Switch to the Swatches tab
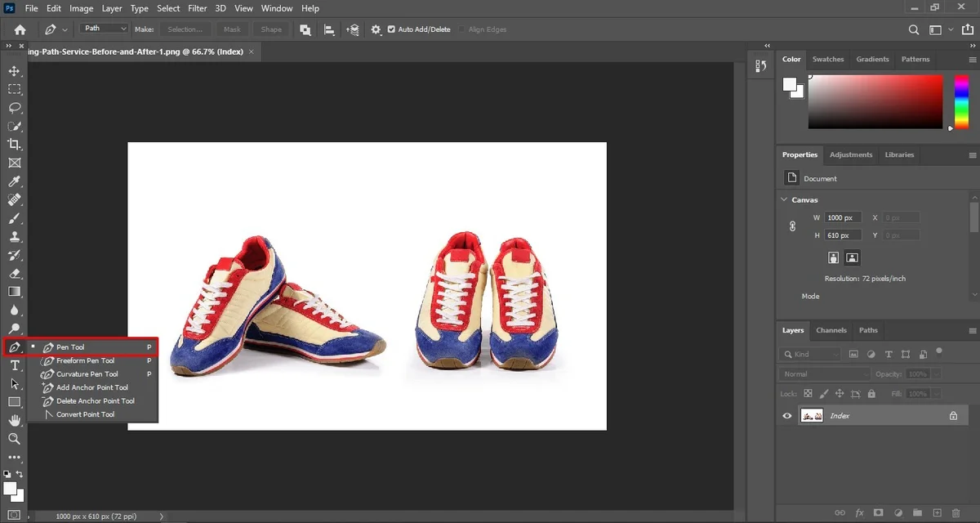 point(828,59)
